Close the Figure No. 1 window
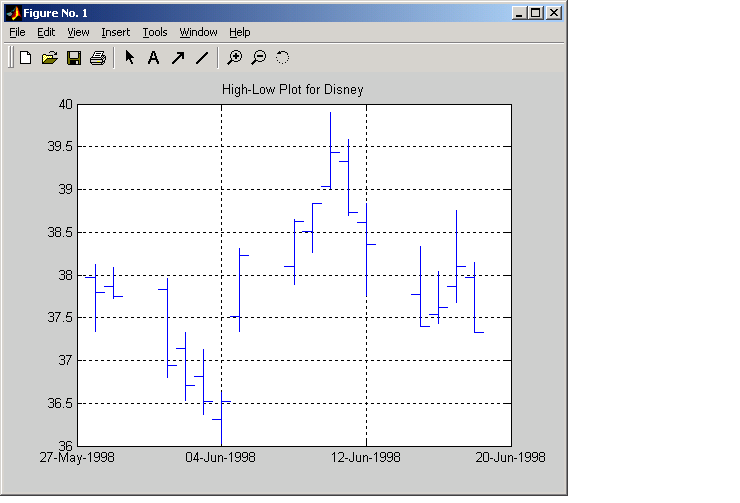The width and height of the screenshot is (740, 503). [554, 13]
